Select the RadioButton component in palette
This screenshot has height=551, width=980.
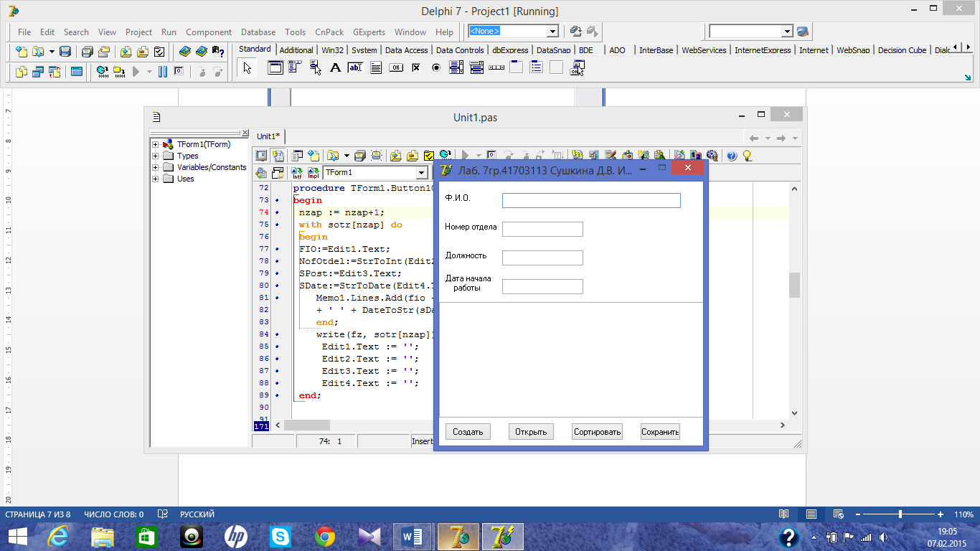coord(435,68)
